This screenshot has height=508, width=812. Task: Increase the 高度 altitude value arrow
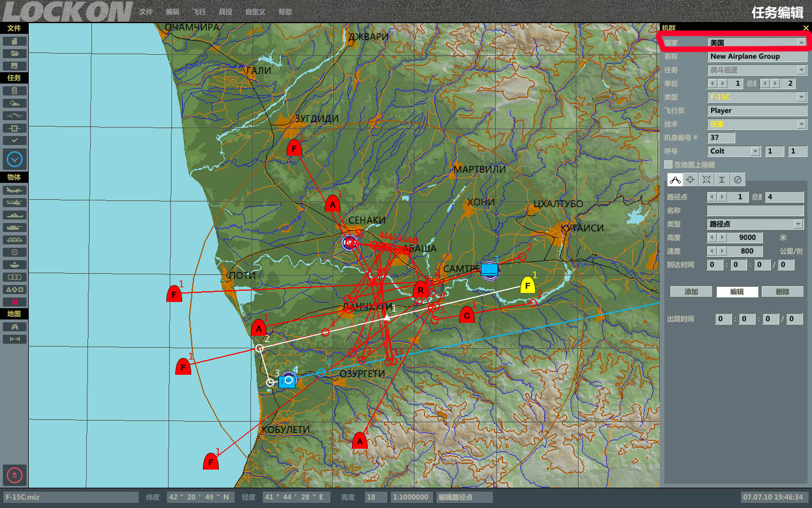(x=722, y=237)
